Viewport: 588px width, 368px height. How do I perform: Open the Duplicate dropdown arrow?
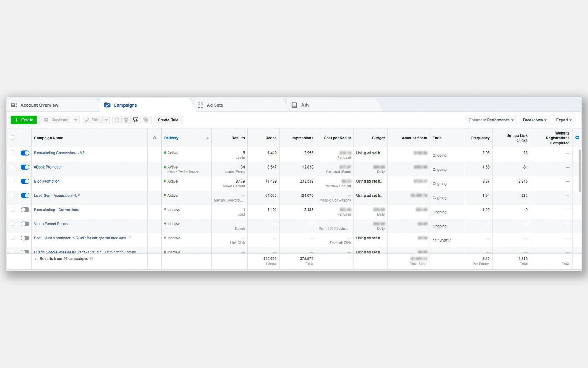(x=75, y=120)
